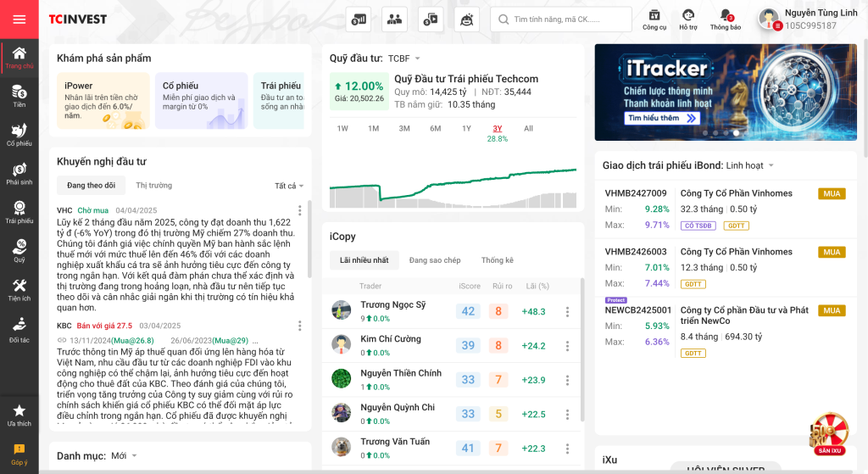Open Hỗ trợ support icon
Image resolution: width=868 pixels, height=474 pixels.
(687, 20)
